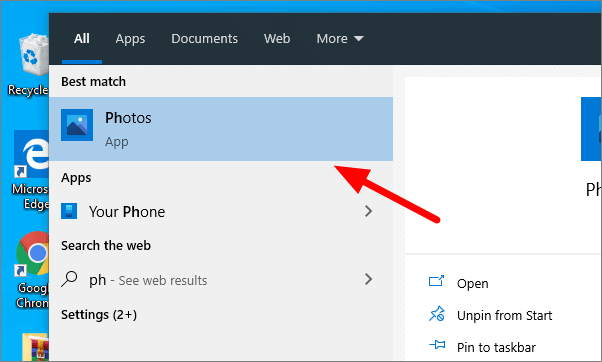Click Unpin from Start option
The height and width of the screenshot is (362, 602).
pos(504,316)
